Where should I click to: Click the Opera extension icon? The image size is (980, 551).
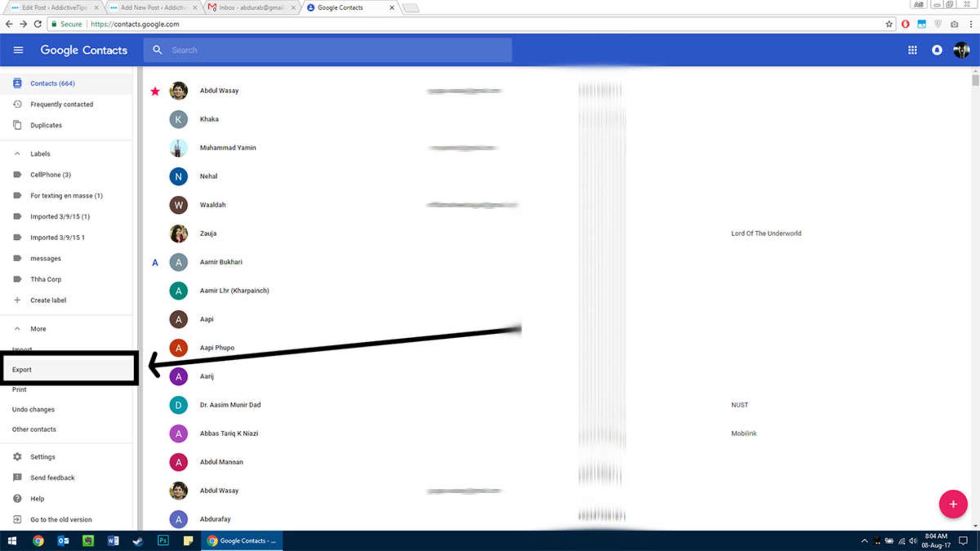tap(905, 24)
